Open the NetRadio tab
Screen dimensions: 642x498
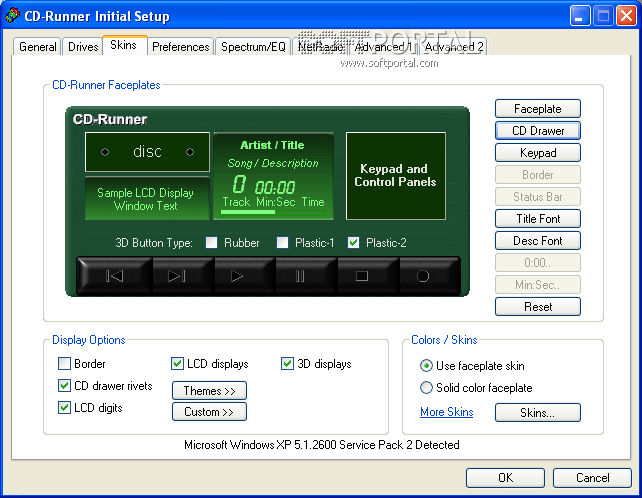coord(320,47)
